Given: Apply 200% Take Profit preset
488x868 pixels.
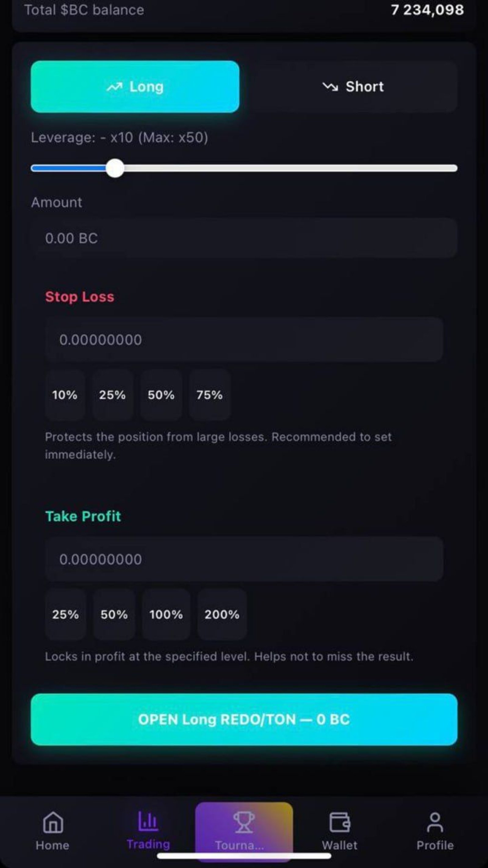Looking at the screenshot, I should pos(222,614).
